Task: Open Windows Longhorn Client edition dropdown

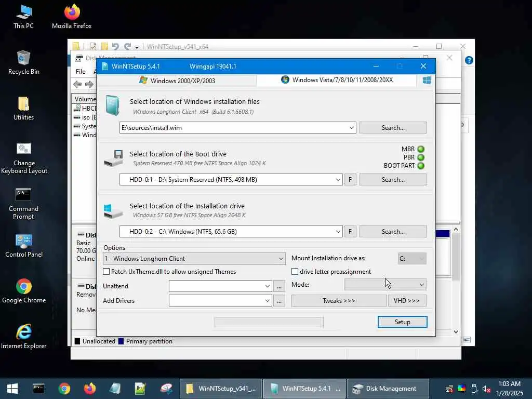Action: [x=194, y=259]
